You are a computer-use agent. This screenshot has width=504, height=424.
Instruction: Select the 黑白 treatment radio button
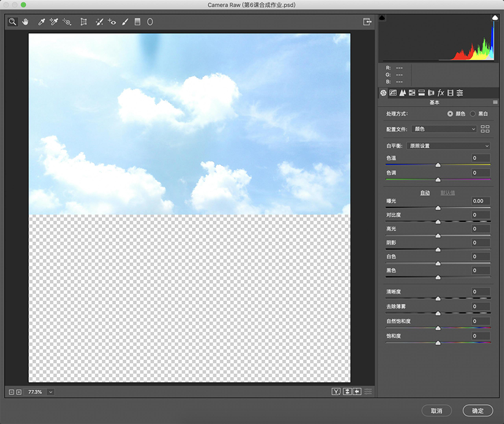click(x=473, y=114)
